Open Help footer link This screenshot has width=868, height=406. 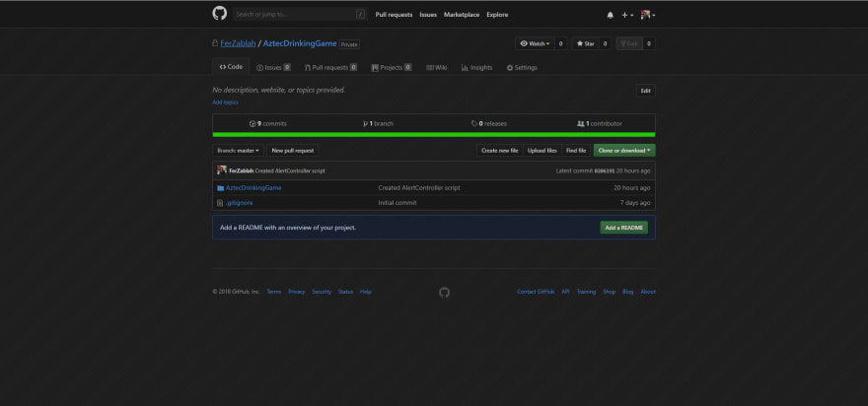(365, 292)
